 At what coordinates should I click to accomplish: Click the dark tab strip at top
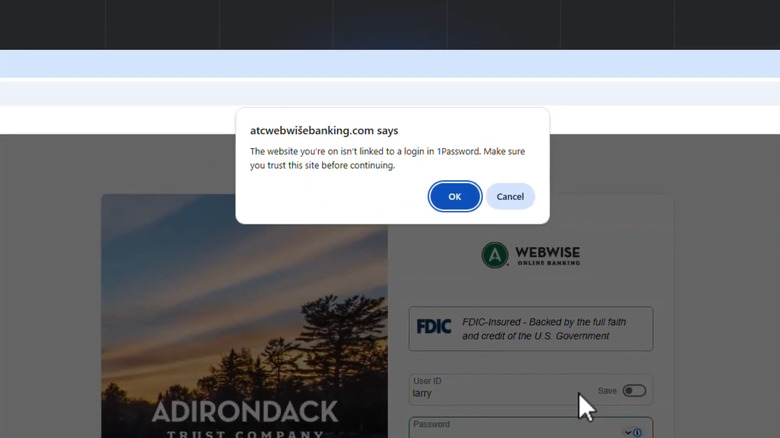click(x=390, y=24)
